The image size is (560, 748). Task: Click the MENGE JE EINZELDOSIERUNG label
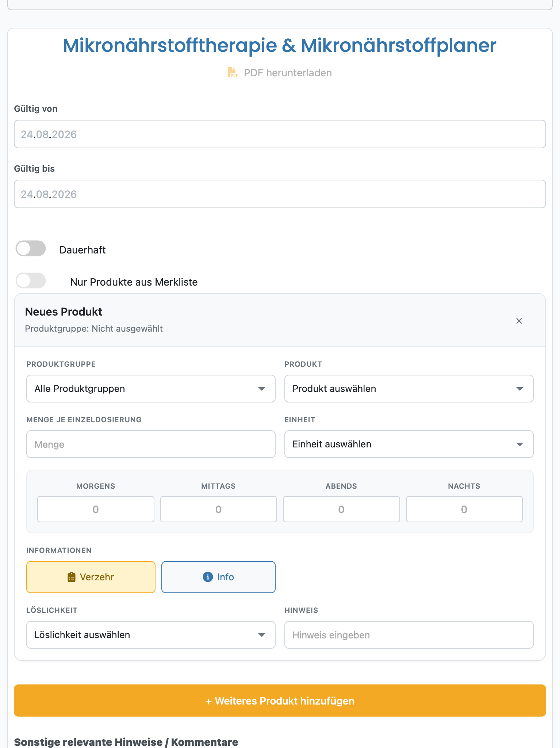[x=84, y=420]
